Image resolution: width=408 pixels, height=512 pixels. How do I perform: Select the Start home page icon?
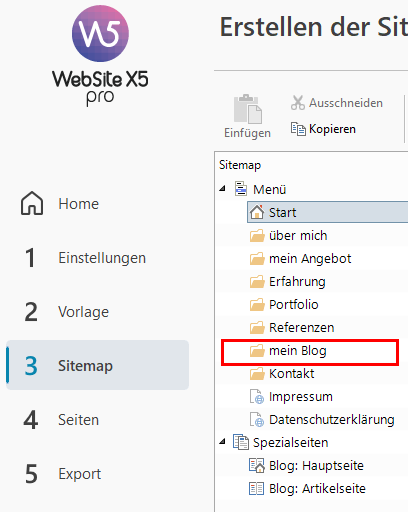click(257, 212)
